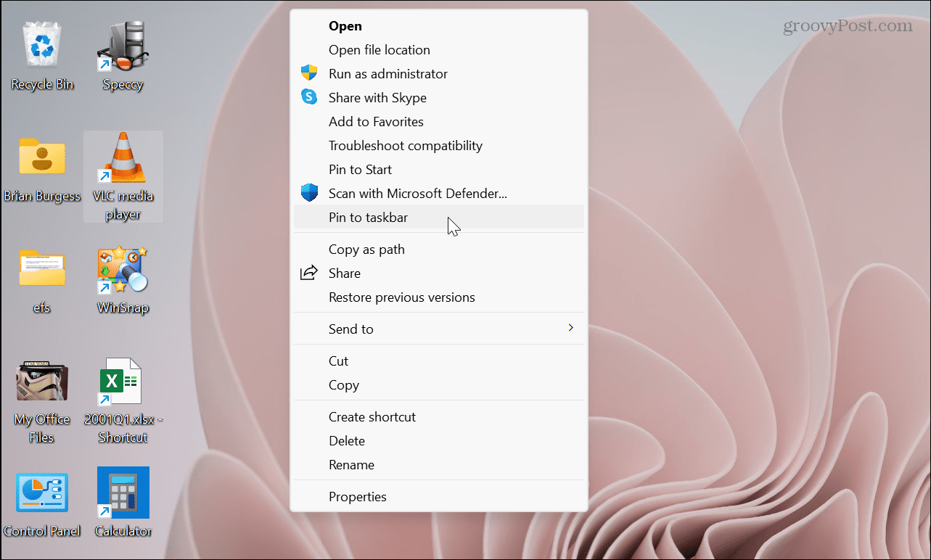
Task: Click the Recycle Bin label text
Action: [42, 85]
